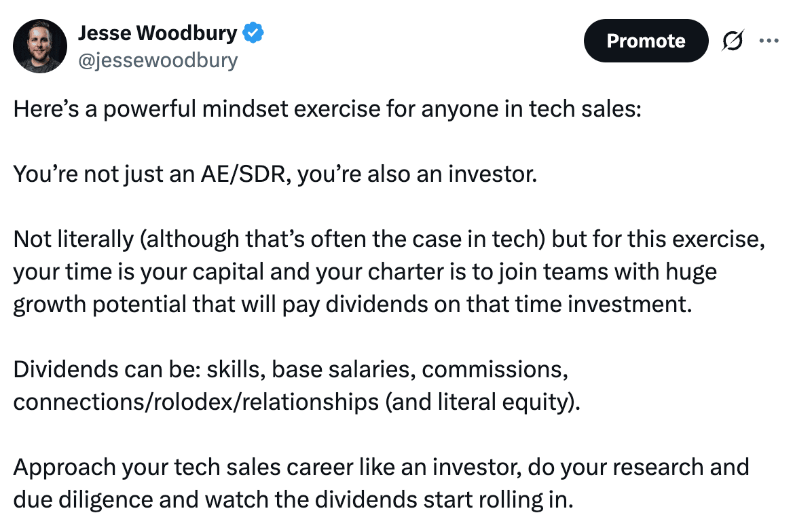793x532 pixels.
Task: Click the line "Dividends can be: skills"
Action: pos(291,370)
